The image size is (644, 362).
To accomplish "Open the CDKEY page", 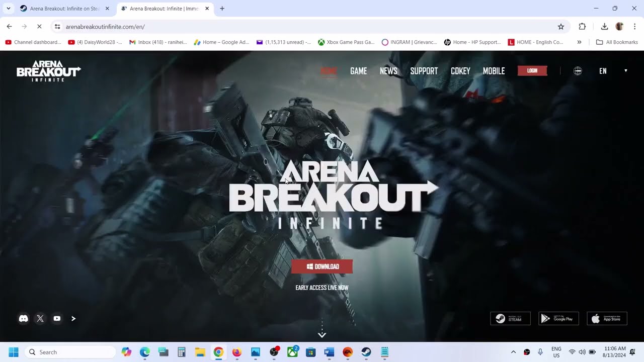I will 460,71.
